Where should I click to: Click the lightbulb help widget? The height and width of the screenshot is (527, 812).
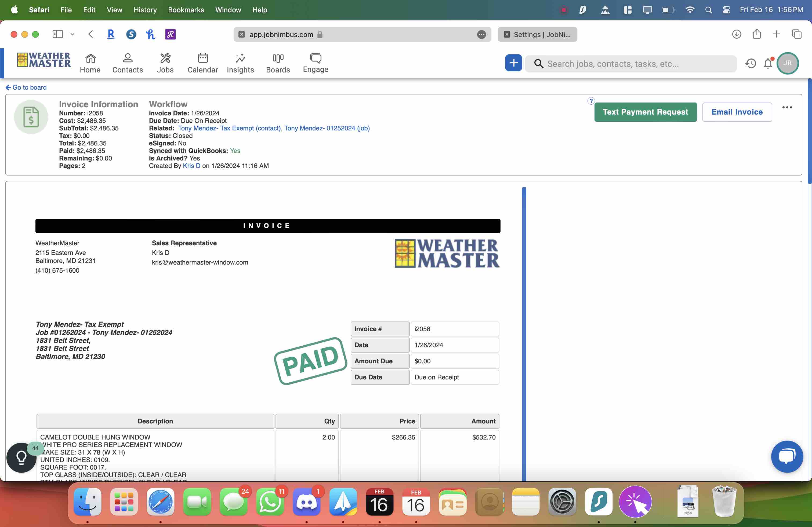pyautogui.click(x=21, y=457)
